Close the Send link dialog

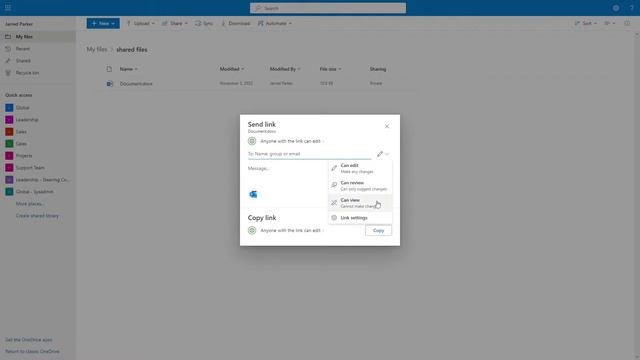[x=387, y=126]
